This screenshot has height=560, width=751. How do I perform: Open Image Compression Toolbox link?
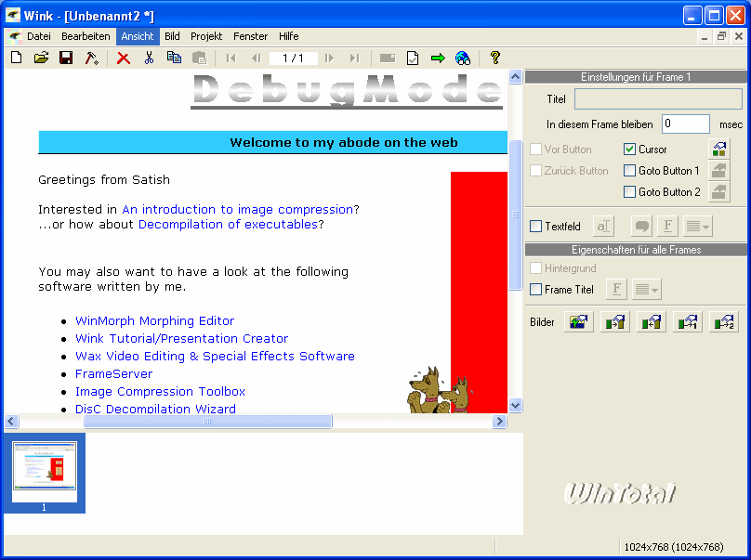point(160,392)
